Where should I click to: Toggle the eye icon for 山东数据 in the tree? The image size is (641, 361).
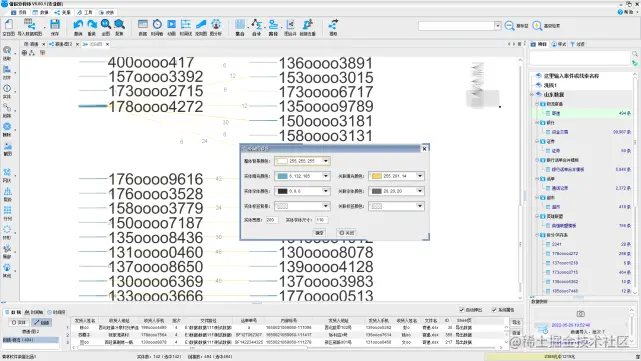tap(539, 94)
